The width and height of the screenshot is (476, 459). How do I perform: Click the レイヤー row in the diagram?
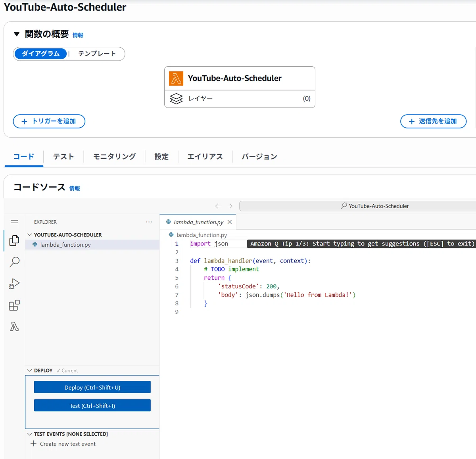click(x=240, y=98)
